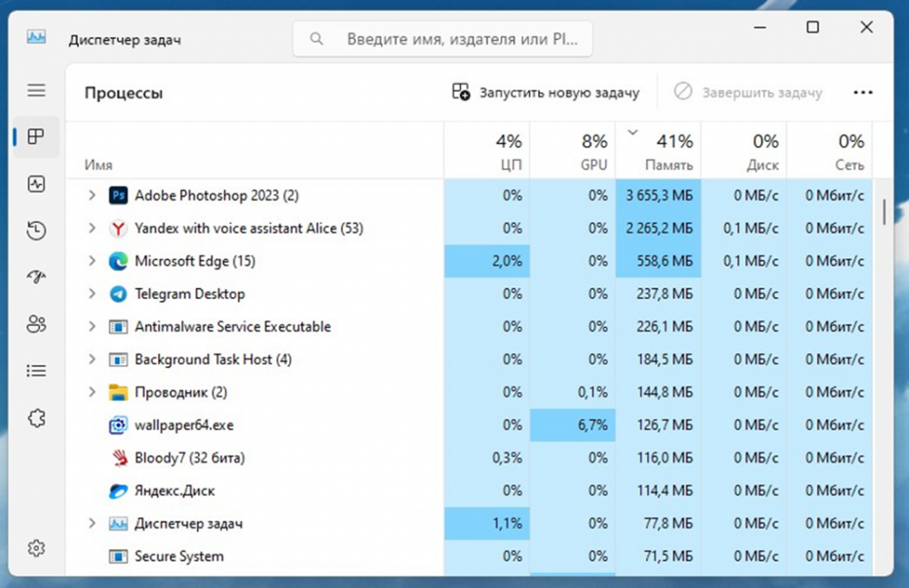Viewport: 909px width, 588px height.
Task: Click the Adobe Photoshop 2023 icon
Action: 118,195
